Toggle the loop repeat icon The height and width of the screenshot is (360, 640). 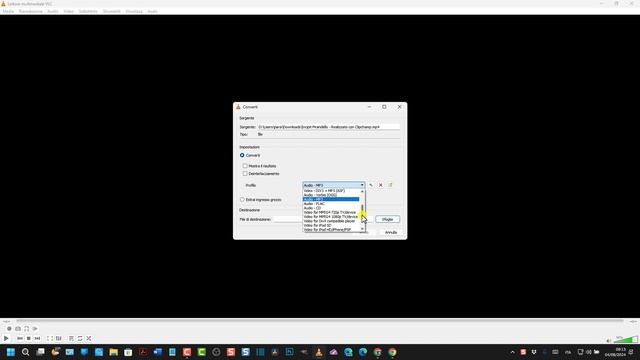pyautogui.click(x=80, y=338)
